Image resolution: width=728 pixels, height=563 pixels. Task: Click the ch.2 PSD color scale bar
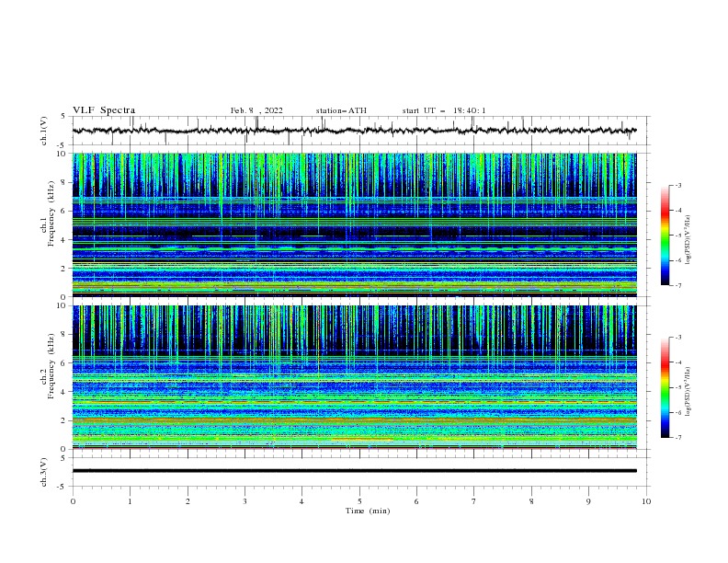coord(665,387)
